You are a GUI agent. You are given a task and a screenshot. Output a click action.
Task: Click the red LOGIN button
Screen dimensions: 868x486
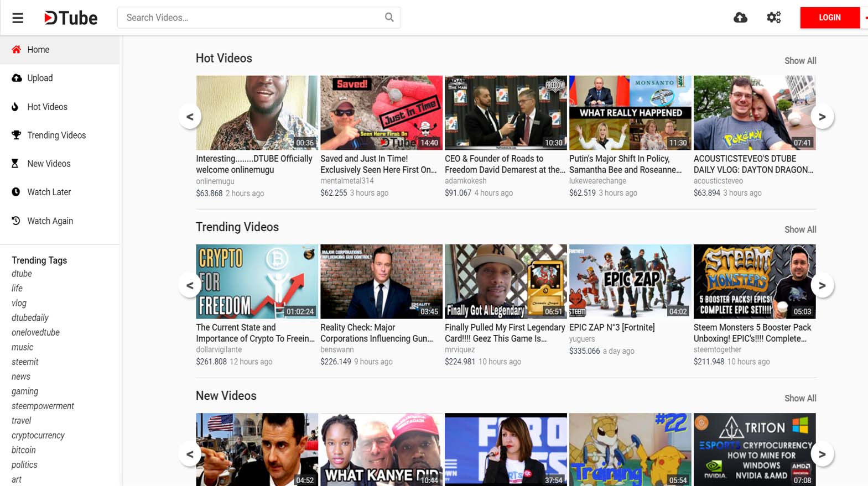pos(830,18)
